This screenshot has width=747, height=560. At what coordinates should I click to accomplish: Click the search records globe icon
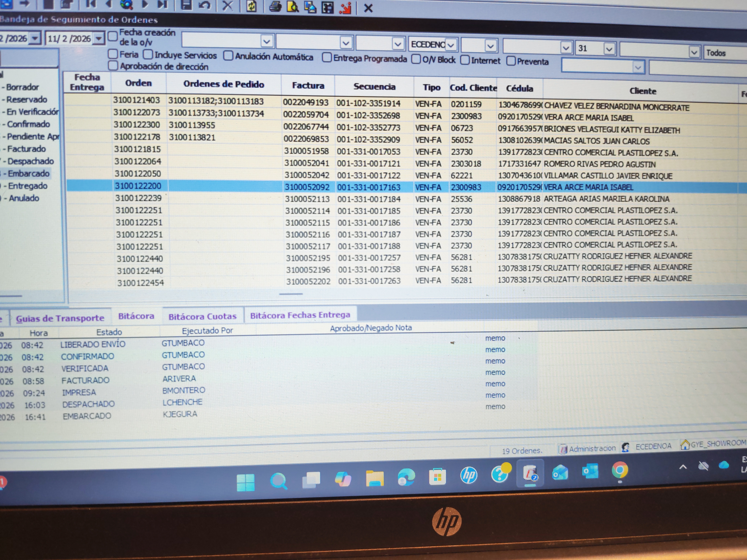pyautogui.click(x=127, y=5)
